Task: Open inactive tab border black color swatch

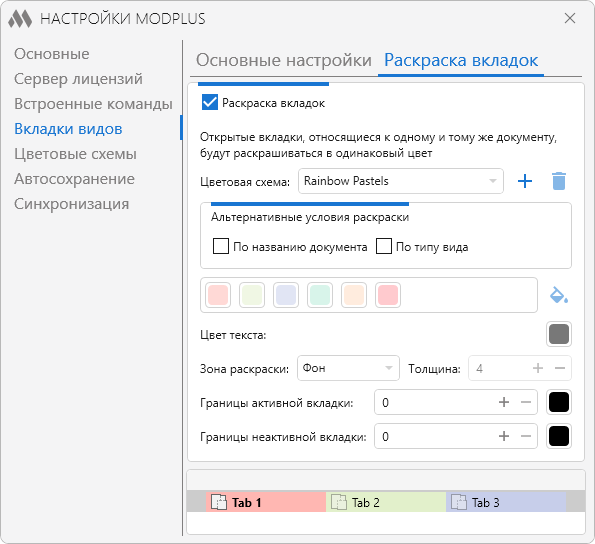Action: (x=559, y=436)
